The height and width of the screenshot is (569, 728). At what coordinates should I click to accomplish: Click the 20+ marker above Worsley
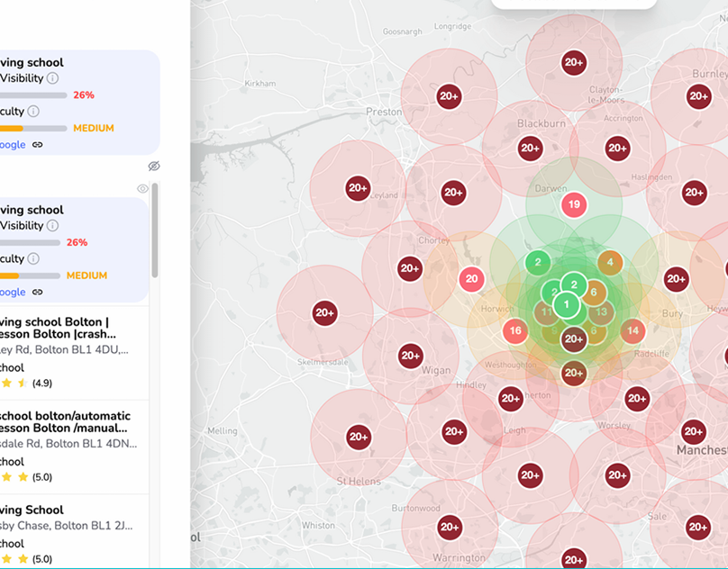[636, 398]
